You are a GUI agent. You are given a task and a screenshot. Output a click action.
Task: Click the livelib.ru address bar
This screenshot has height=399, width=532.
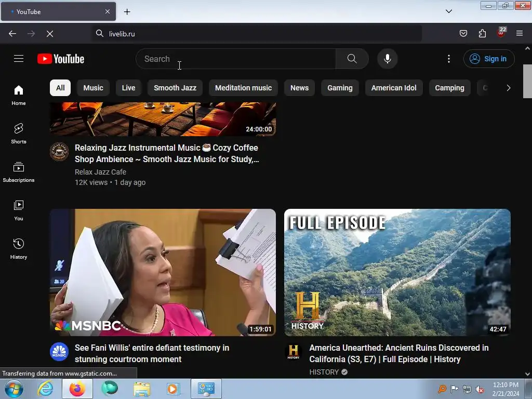tap(257, 34)
